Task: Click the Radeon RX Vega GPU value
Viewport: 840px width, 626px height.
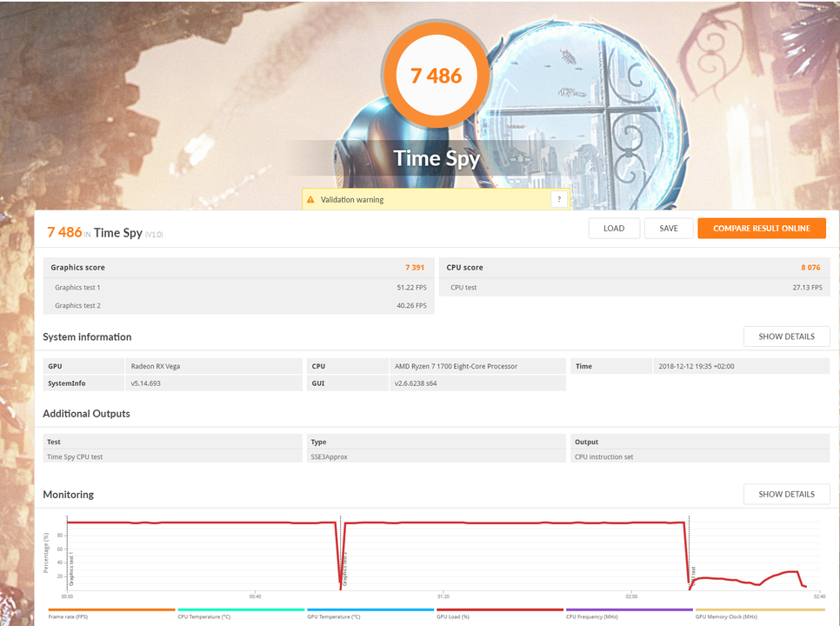Action: tap(156, 366)
